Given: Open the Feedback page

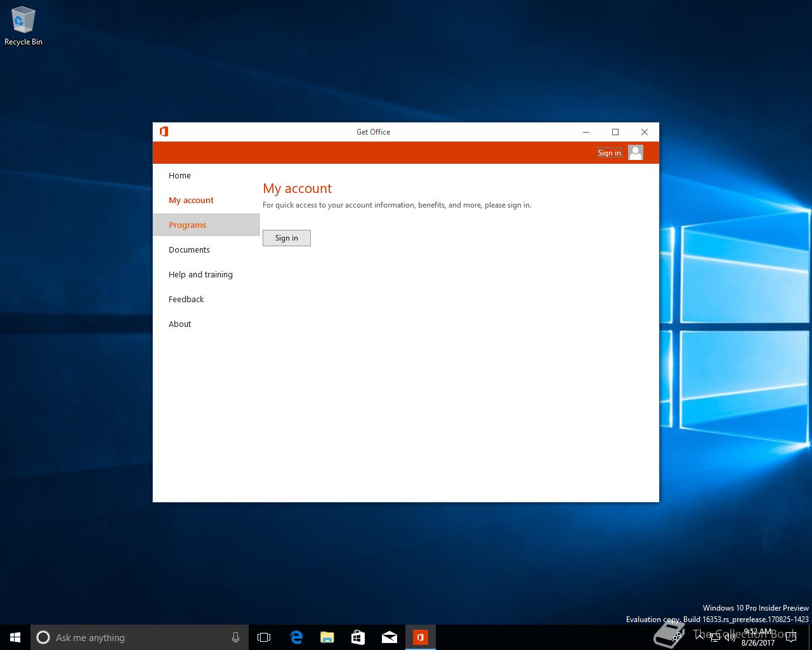Looking at the screenshot, I should 186,299.
